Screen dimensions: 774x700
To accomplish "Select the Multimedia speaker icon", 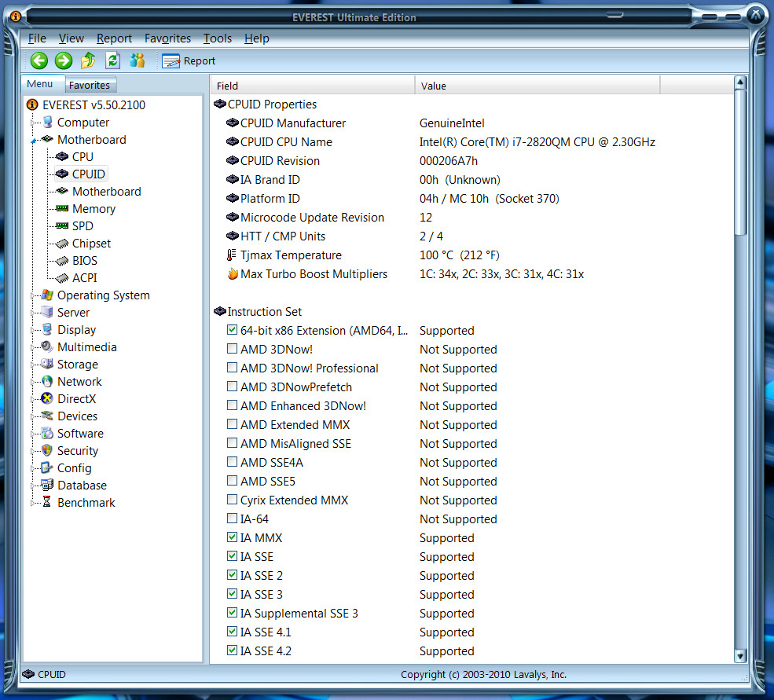I will coord(47,346).
